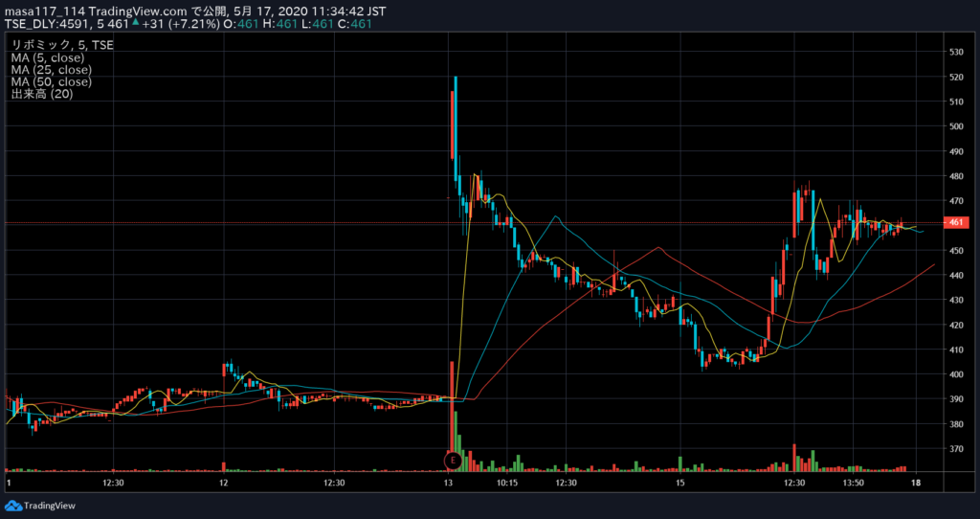This screenshot has height=519, width=980.
Task: Click the earnings 'E' marker on the chart
Action: [x=453, y=461]
